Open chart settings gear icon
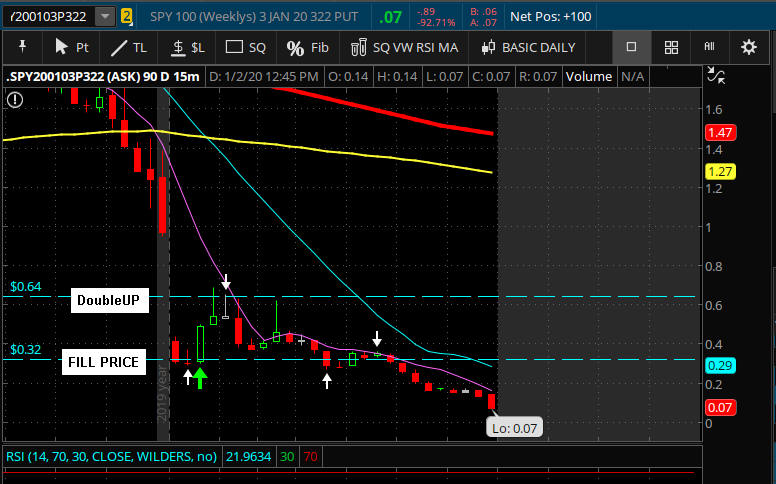 point(748,47)
